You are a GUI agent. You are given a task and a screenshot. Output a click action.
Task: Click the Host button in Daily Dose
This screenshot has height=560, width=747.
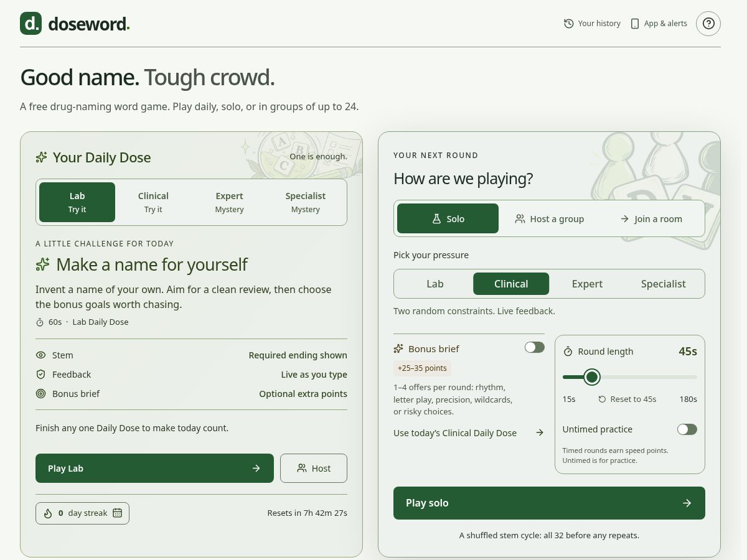pos(314,468)
